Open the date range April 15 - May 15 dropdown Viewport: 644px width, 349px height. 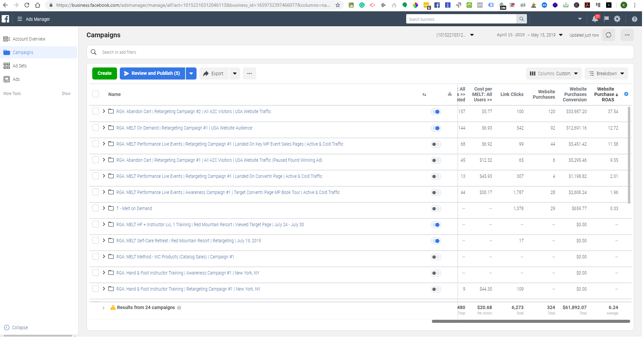click(530, 35)
